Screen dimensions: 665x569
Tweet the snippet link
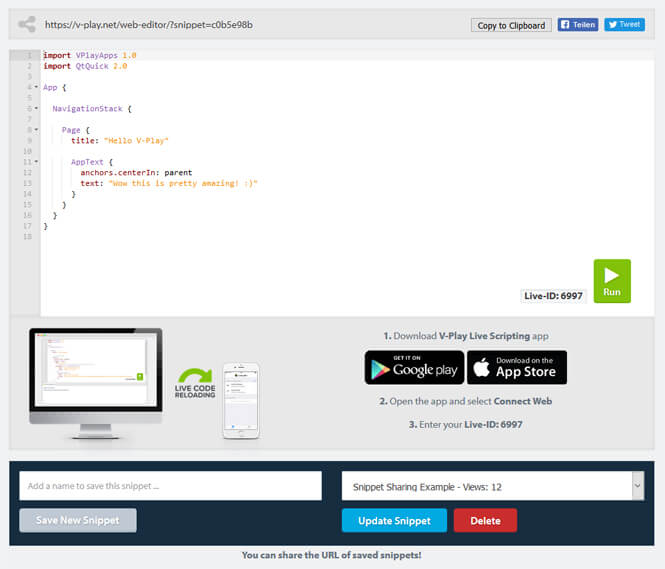[624, 25]
